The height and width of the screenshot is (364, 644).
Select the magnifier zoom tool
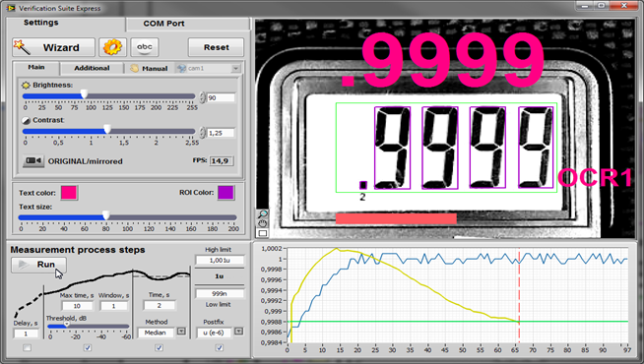pyautogui.click(x=263, y=213)
